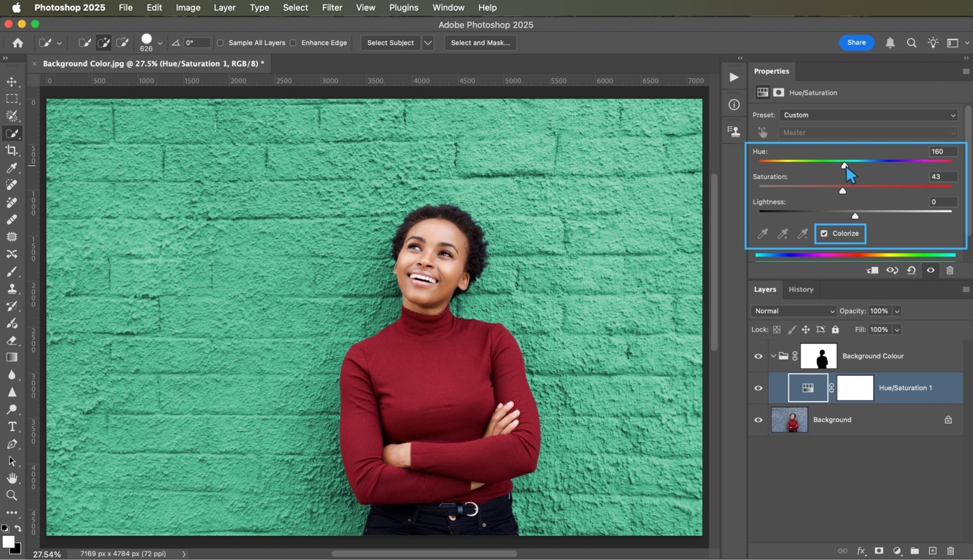Pick the Gradient tool
The width and height of the screenshot is (973, 560).
(12, 357)
